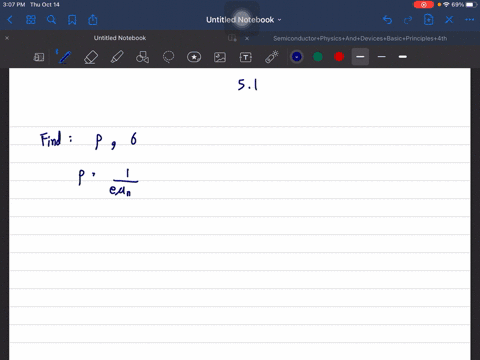Switch to the Untitled Notebook tab
The height and width of the screenshot is (360, 480).
click(120, 38)
